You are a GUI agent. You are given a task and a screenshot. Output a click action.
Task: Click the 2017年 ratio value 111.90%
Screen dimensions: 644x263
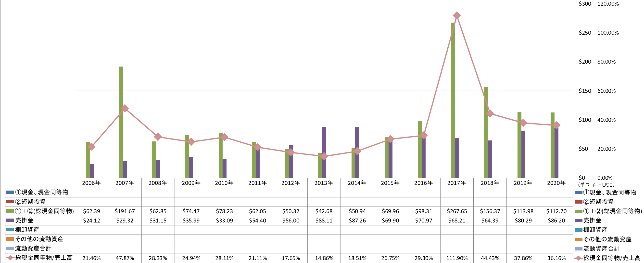457,258
